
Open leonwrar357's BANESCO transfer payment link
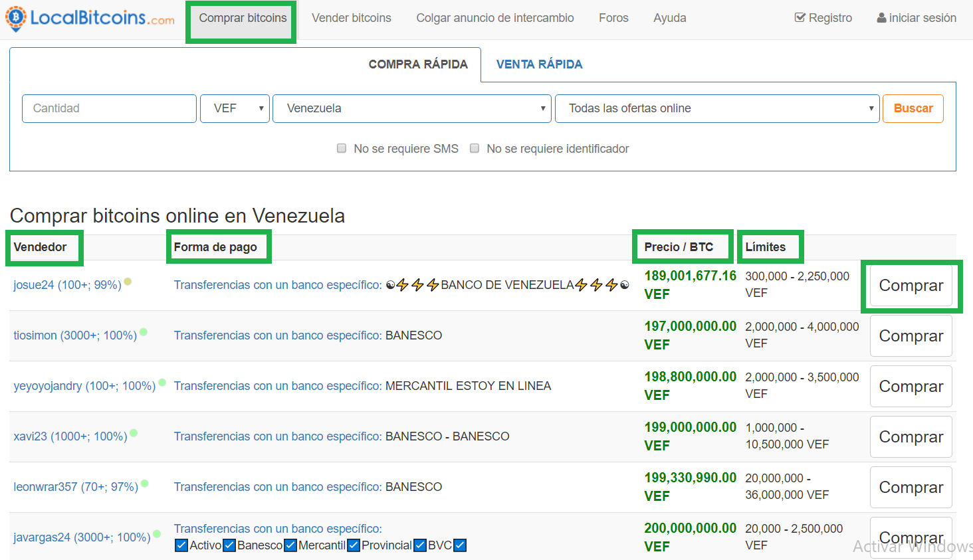point(278,487)
